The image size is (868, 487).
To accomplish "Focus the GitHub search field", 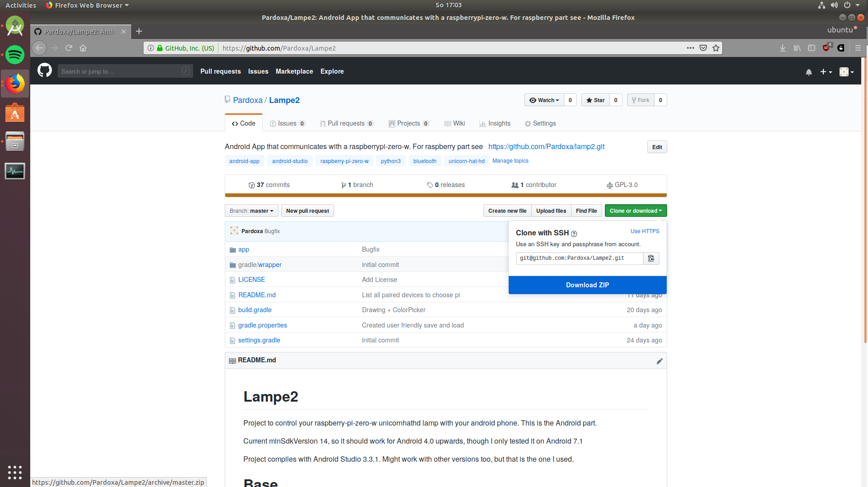I will [125, 71].
